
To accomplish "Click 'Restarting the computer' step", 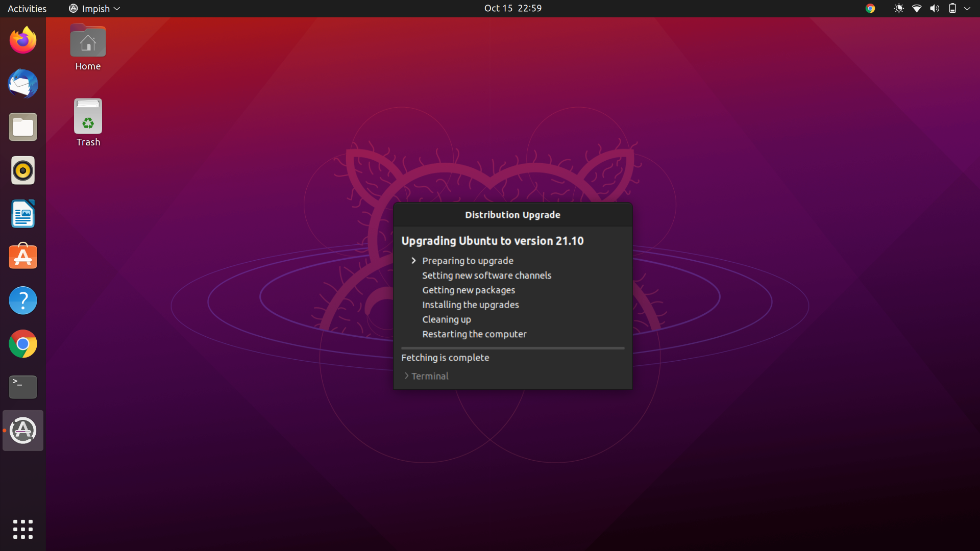I will (474, 334).
